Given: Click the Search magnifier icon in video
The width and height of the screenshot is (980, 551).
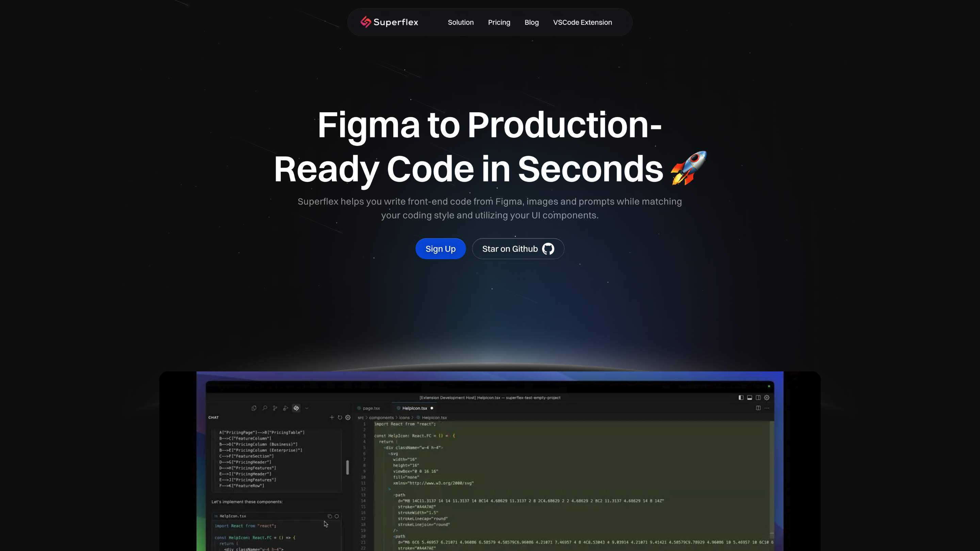Looking at the screenshot, I should coord(265,408).
